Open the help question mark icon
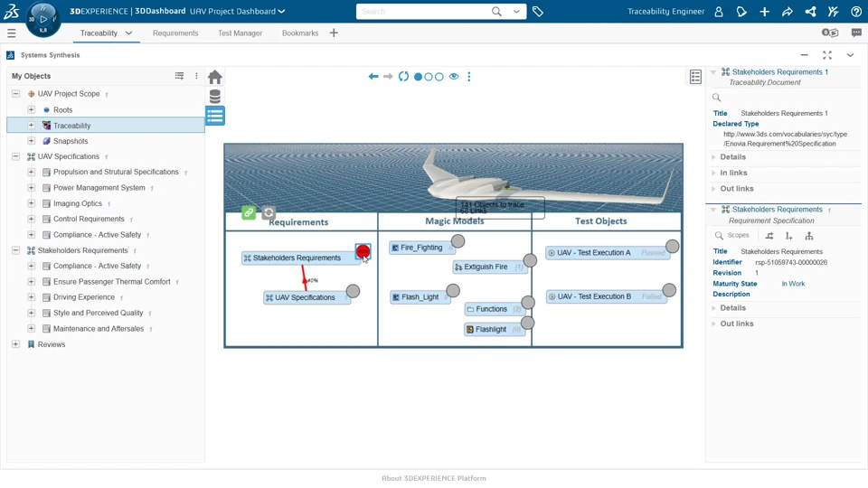Image resolution: width=868 pixels, height=488 pixels. click(x=856, y=12)
